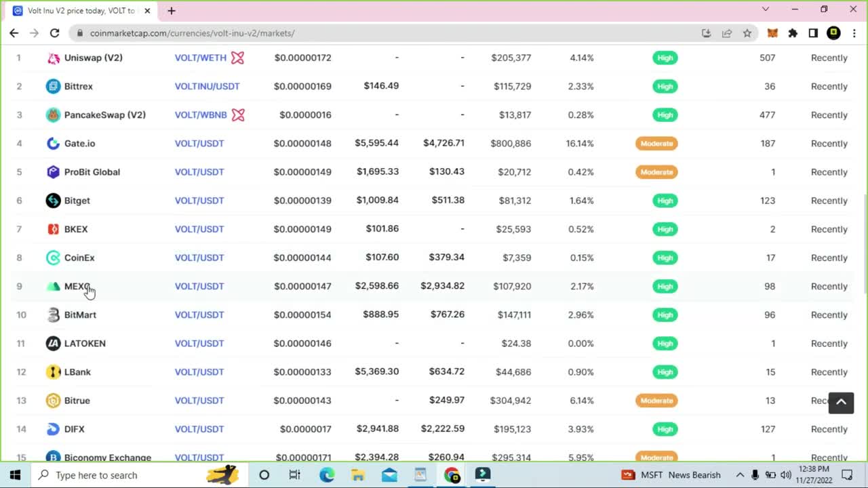Click the LATOKEN exchange logo
The image size is (868, 488).
click(x=53, y=344)
